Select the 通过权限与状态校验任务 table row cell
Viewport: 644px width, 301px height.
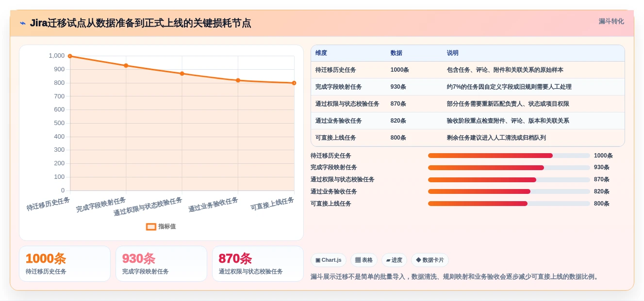[x=347, y=104]
